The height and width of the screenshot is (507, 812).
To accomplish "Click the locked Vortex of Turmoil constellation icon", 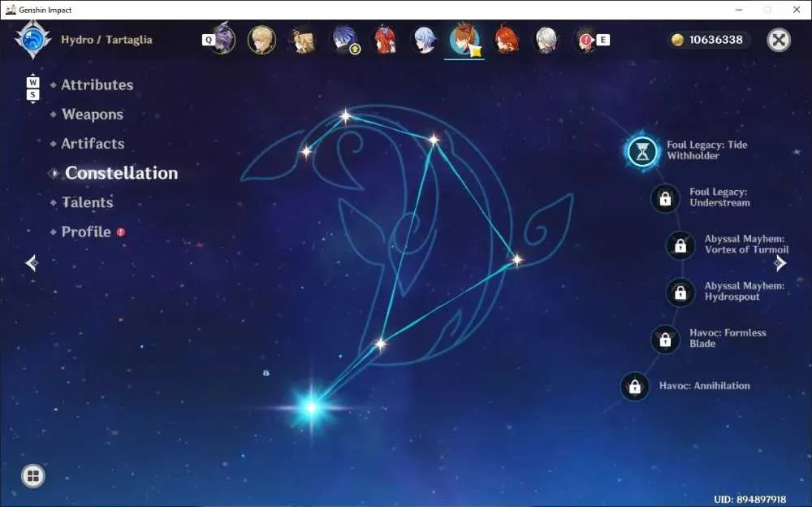I will (x=680, y=245).
